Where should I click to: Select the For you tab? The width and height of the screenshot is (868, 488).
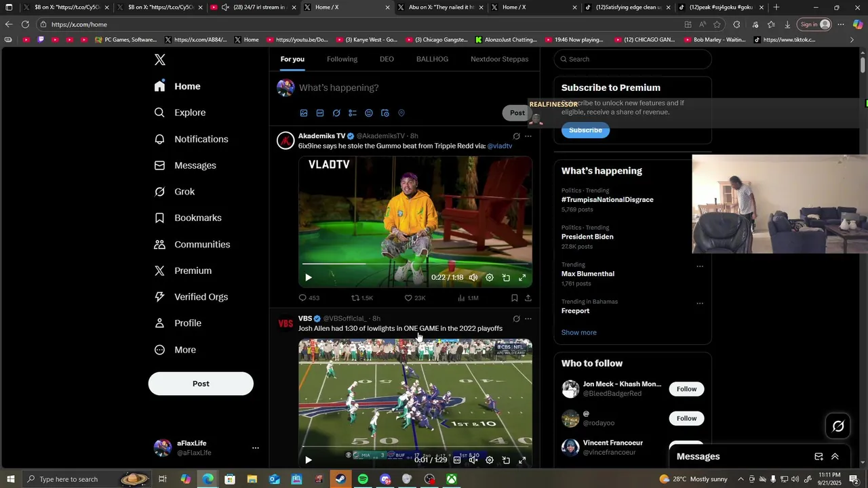coord(292,59)
